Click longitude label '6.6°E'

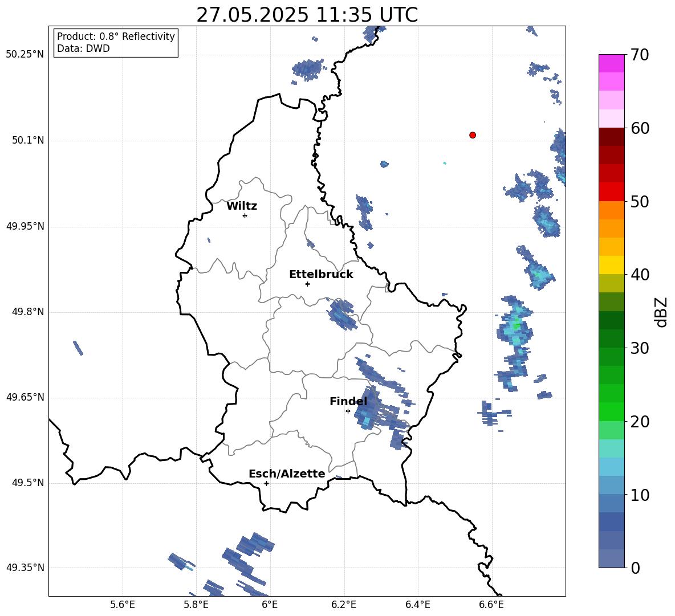click(x=491, y=605)
